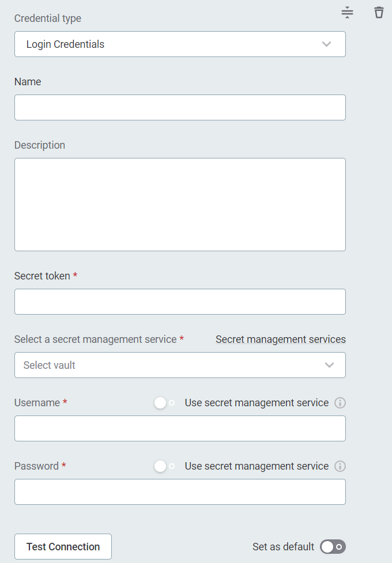Viewport: 392px width, 563px height.
Task: Focus the Description text area
Action: point(180,204)
